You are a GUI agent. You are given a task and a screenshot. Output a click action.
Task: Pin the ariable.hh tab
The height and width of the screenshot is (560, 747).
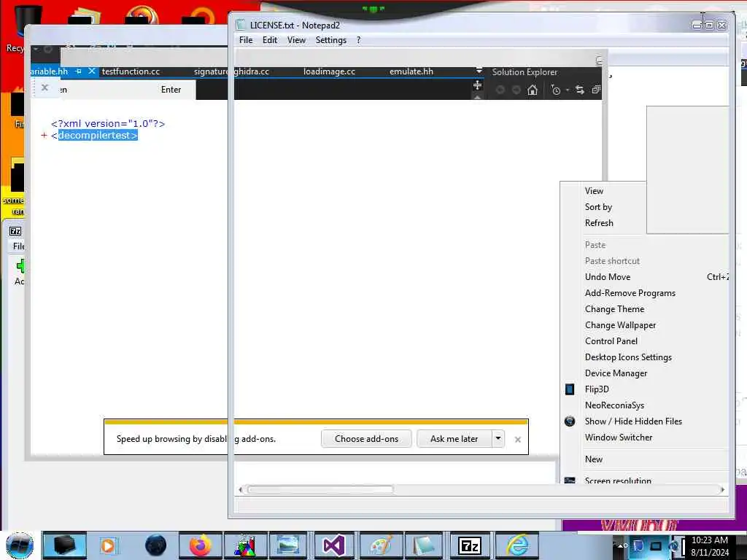79,71
